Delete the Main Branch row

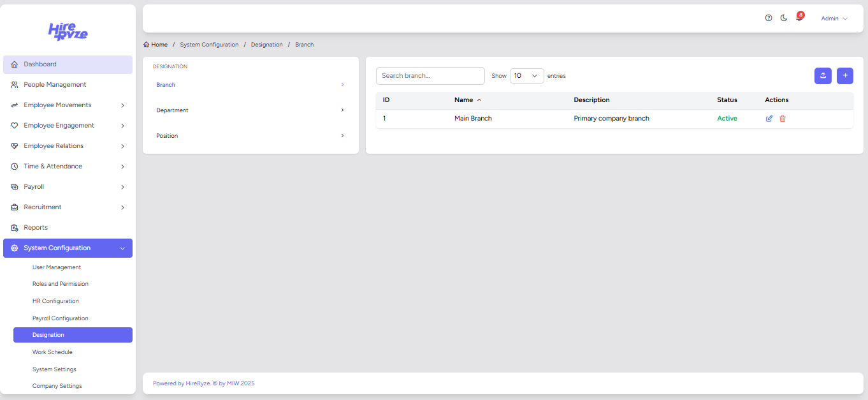783,119
